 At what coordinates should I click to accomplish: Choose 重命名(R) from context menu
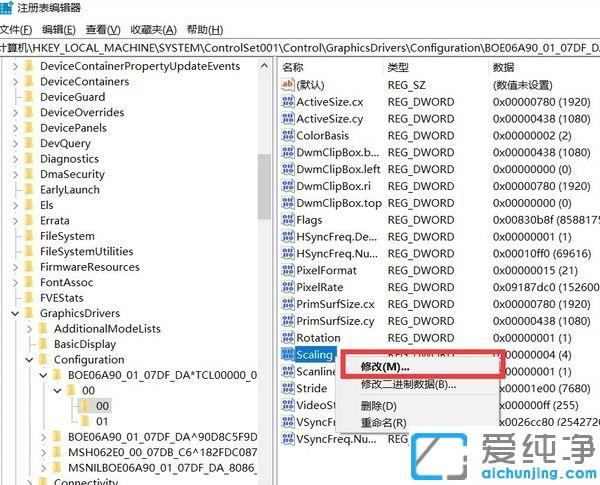pos(383,423)
